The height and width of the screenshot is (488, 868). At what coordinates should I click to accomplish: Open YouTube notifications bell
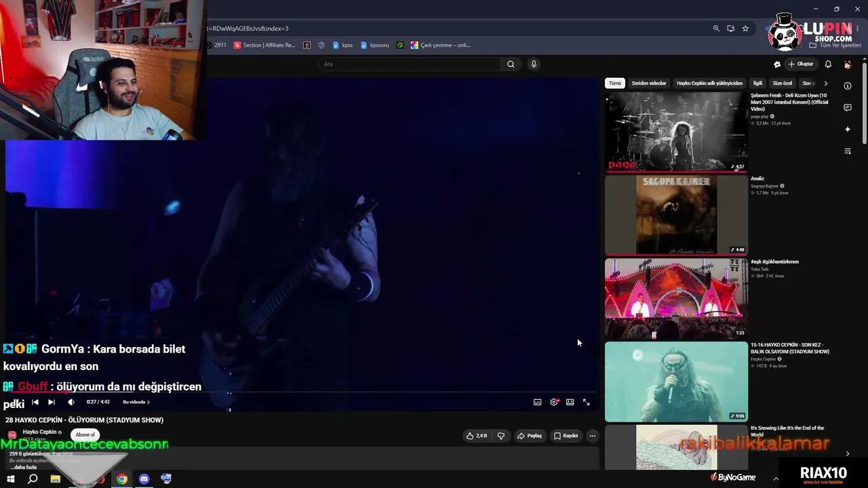[828, 64]
